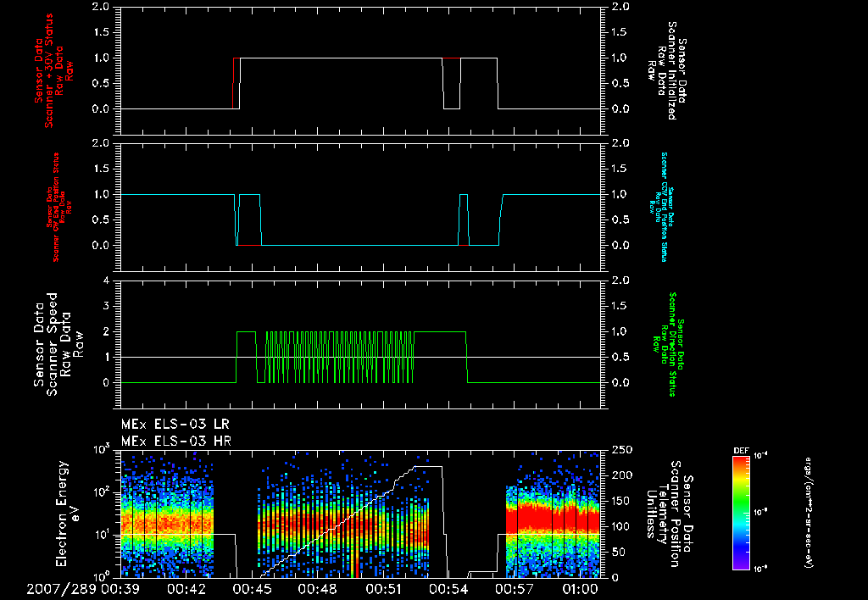
Task: Click the bottom tick label of the color bar
Action: (x=761, y=569)
